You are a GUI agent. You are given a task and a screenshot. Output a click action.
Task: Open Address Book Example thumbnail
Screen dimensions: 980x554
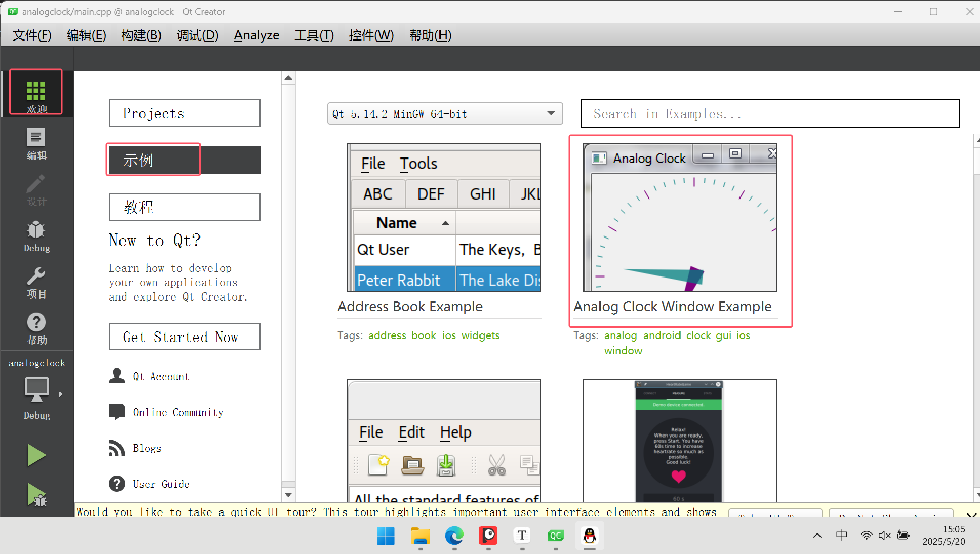point(444,217)
